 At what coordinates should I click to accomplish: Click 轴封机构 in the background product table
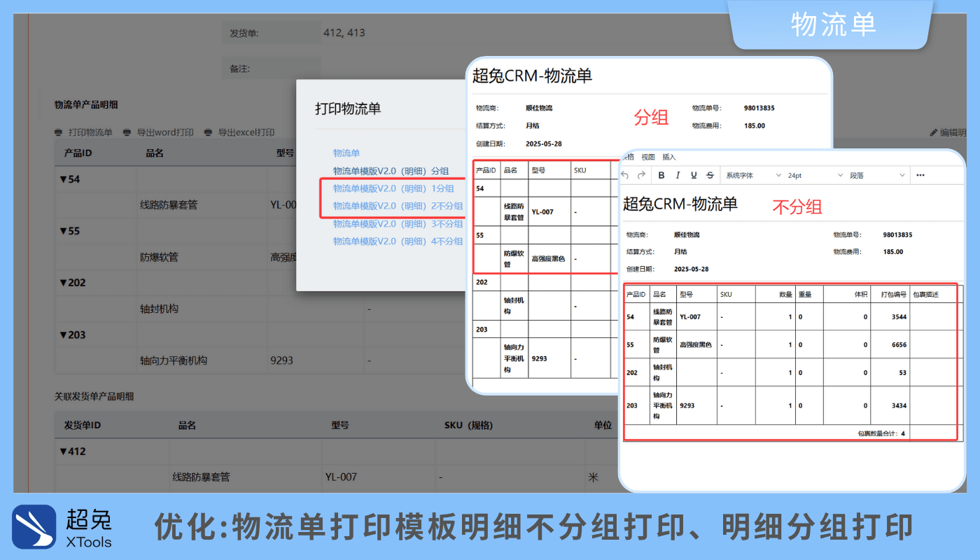pos(159,309)
